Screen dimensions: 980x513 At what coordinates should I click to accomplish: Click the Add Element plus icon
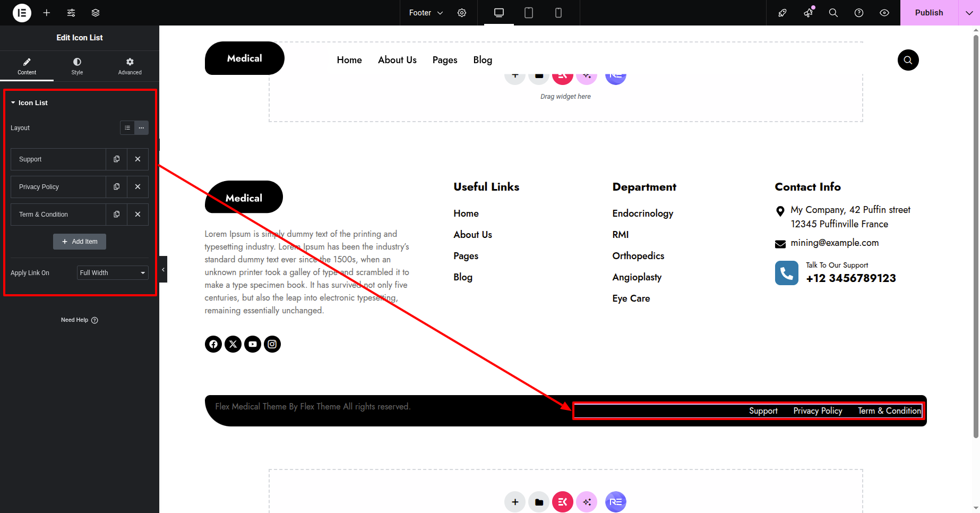tap(47, 13)
